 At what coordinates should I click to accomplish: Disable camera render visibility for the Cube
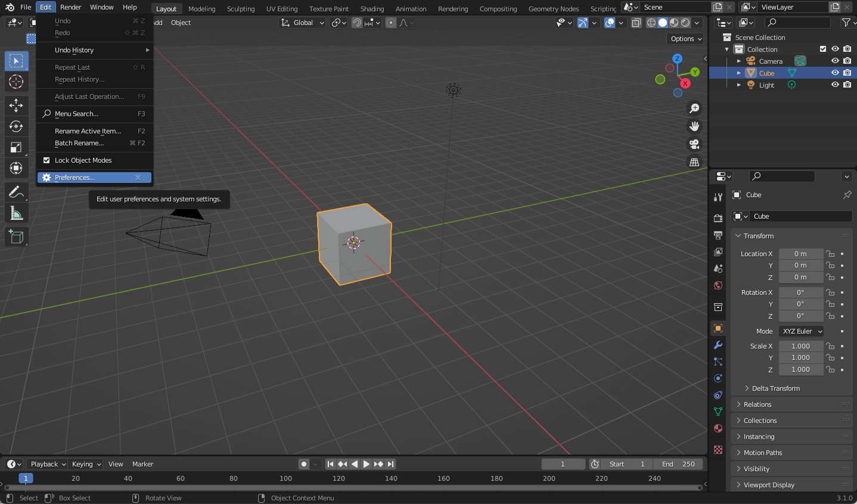pyautogui.click(x=847, y=72)
